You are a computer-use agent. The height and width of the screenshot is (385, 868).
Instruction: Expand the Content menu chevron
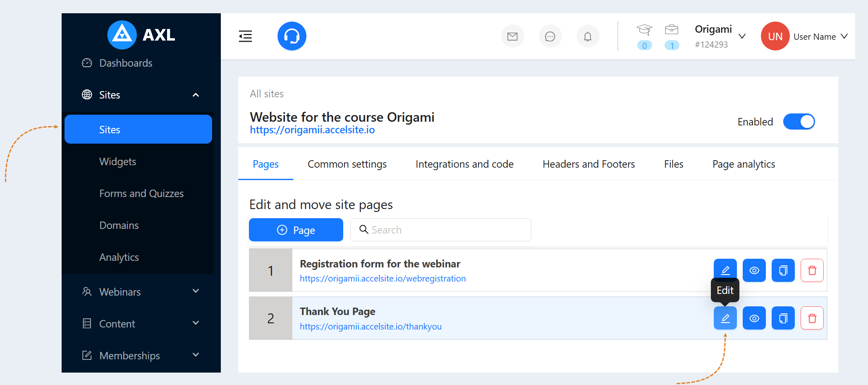pos(196,323)
